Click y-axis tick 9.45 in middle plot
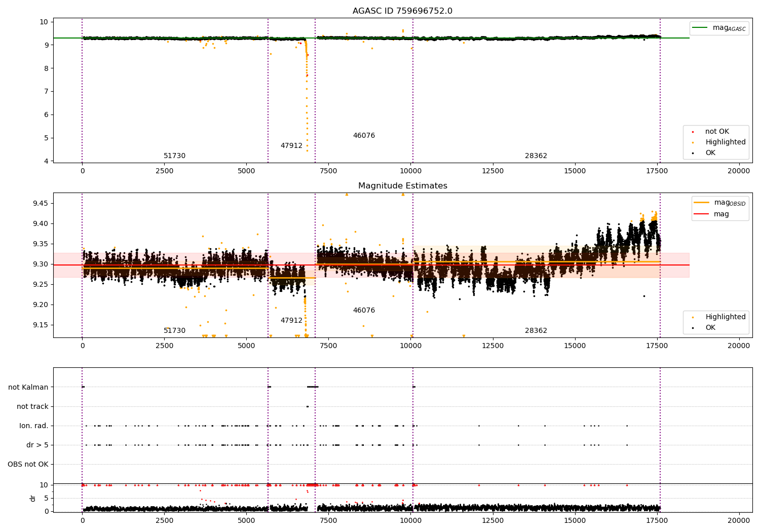This screenshot has width=760, height=532. (x=41, y=204)
